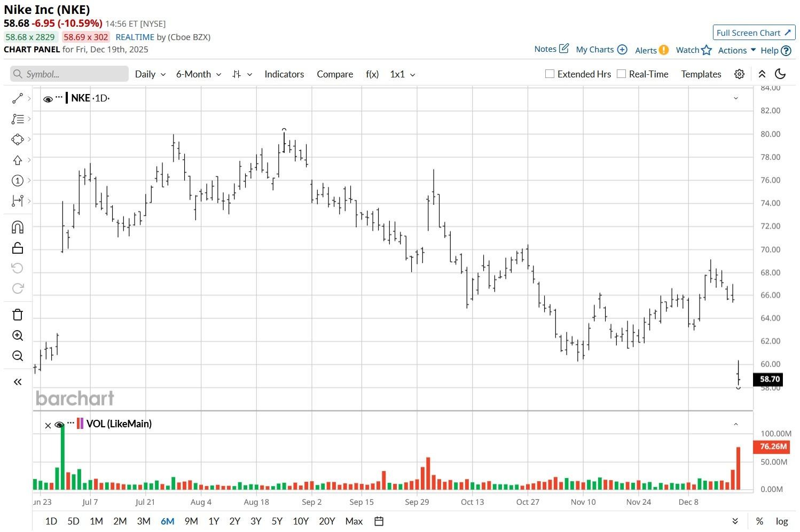Open the Actions dropdown
800x532 pixels.
[x=737, y=50]
